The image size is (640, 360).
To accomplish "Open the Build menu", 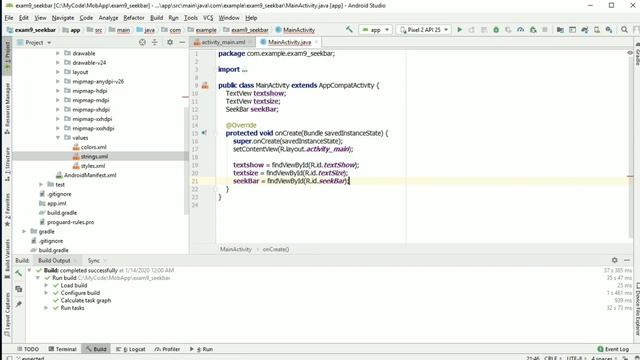I will [x=156, y=18].
